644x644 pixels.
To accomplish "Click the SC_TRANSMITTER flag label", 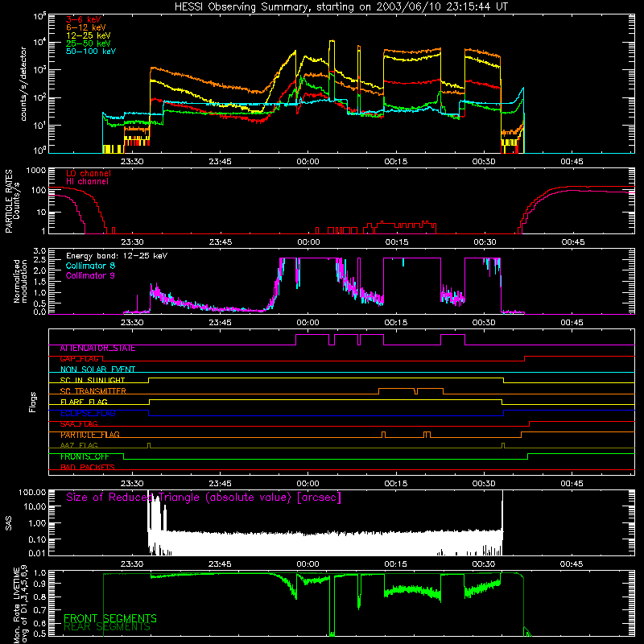I will 93,391.
